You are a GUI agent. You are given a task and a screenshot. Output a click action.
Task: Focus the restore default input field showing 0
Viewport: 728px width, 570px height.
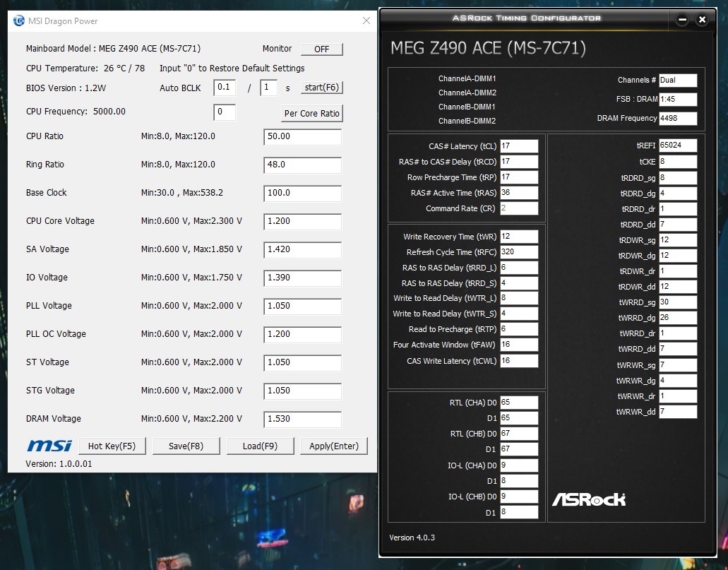click(x=225, y=112)
